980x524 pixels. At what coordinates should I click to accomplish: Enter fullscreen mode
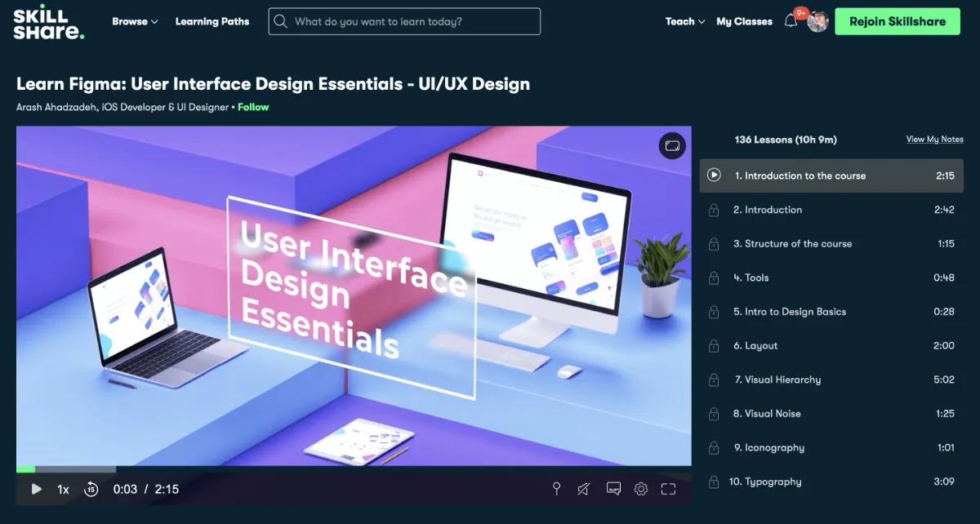[x=669, y=488]
